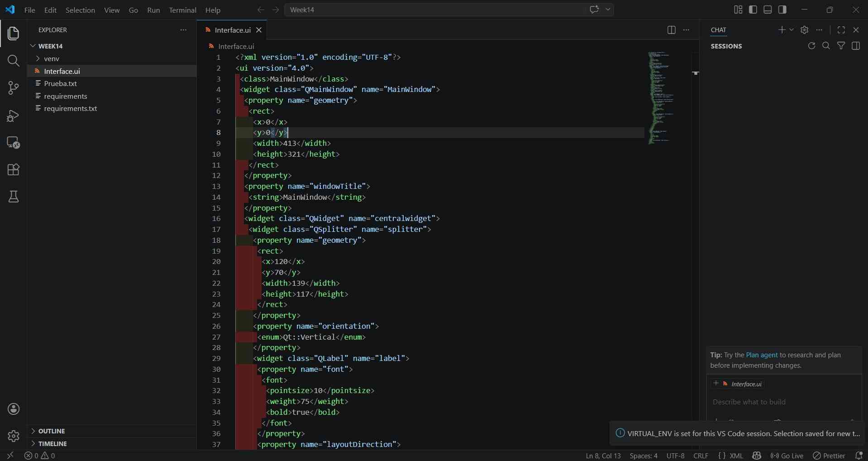Maximize the chat panel
The image size is (868, 461).
point(841,30)
